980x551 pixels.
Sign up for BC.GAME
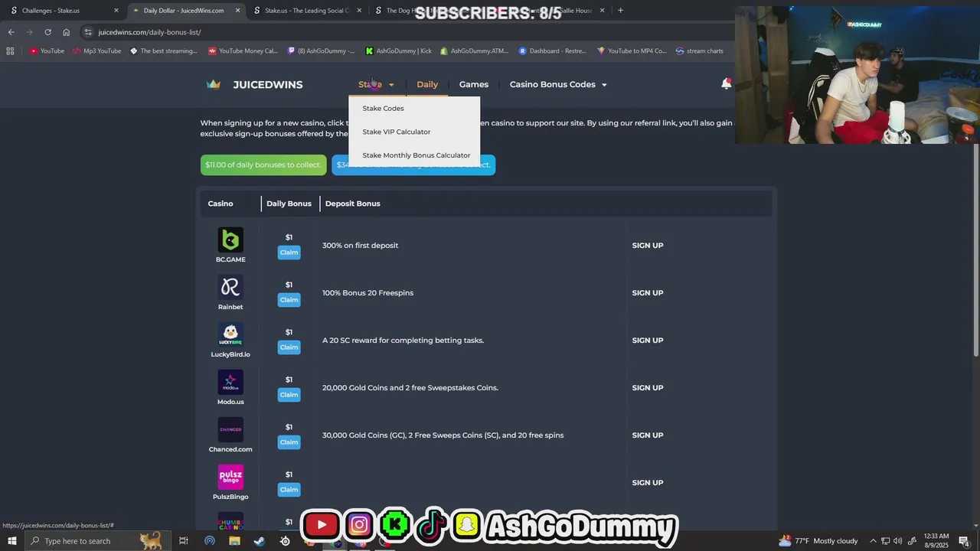648,246
